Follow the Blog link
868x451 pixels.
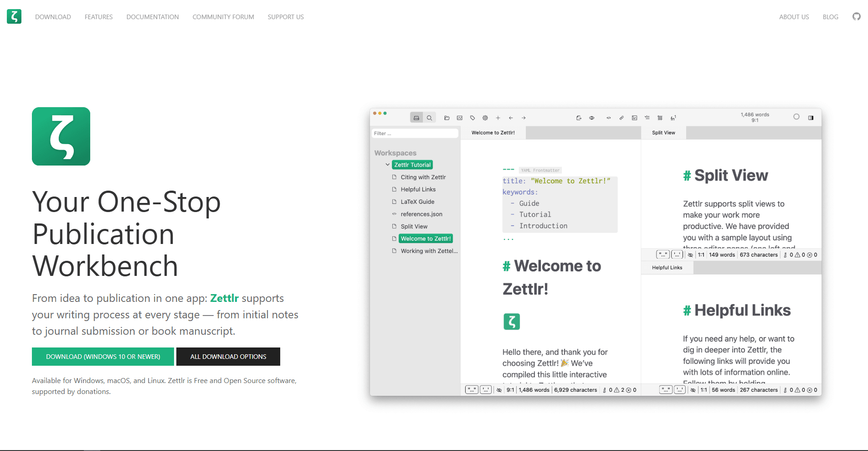tap(831, 17)
